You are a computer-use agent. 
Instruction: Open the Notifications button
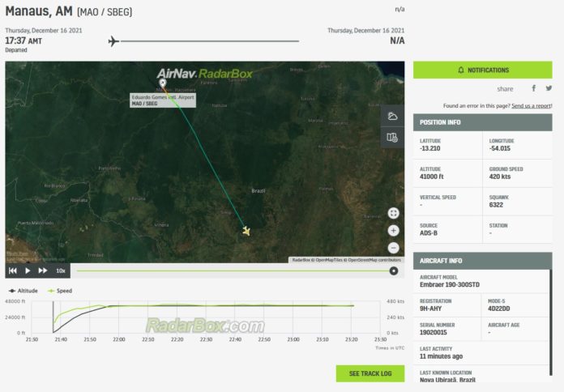pos(482,70)
